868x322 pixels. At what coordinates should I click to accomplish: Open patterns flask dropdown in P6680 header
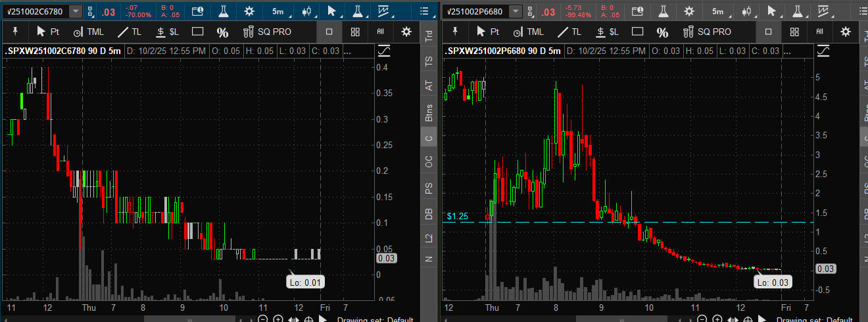pos(798,11)
